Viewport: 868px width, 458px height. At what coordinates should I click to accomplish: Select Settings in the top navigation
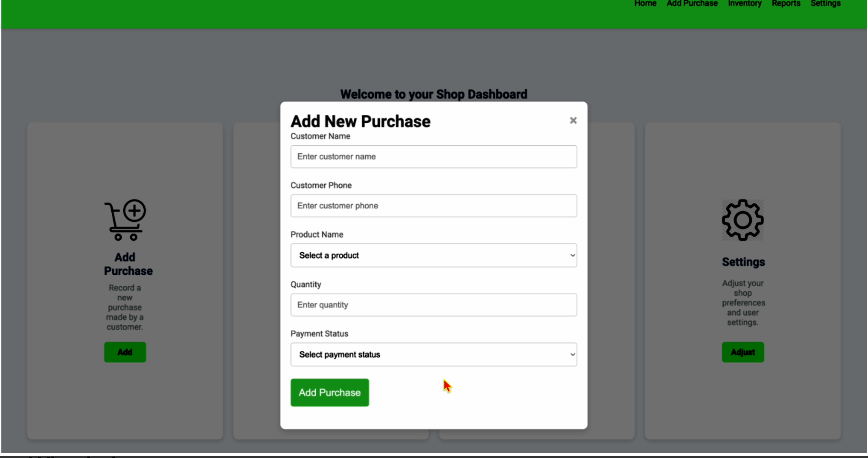(x=825, y=3)
